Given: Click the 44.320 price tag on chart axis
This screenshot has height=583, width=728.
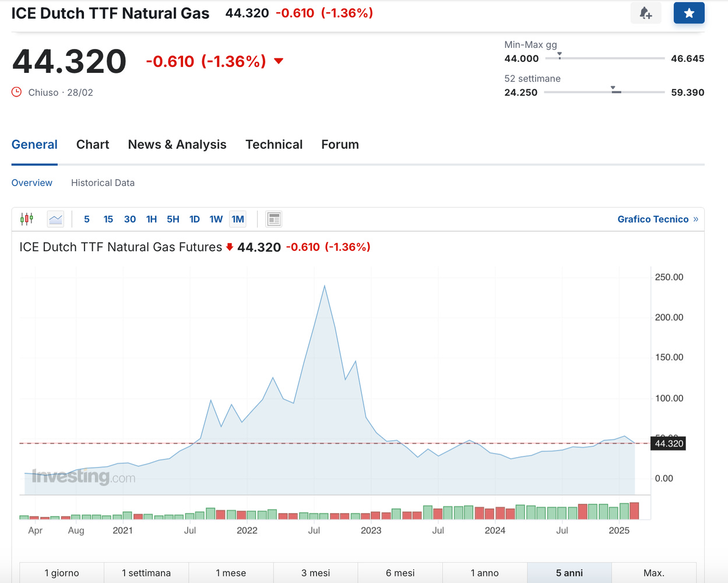Looking at the screenshot, I should [669, 444].
